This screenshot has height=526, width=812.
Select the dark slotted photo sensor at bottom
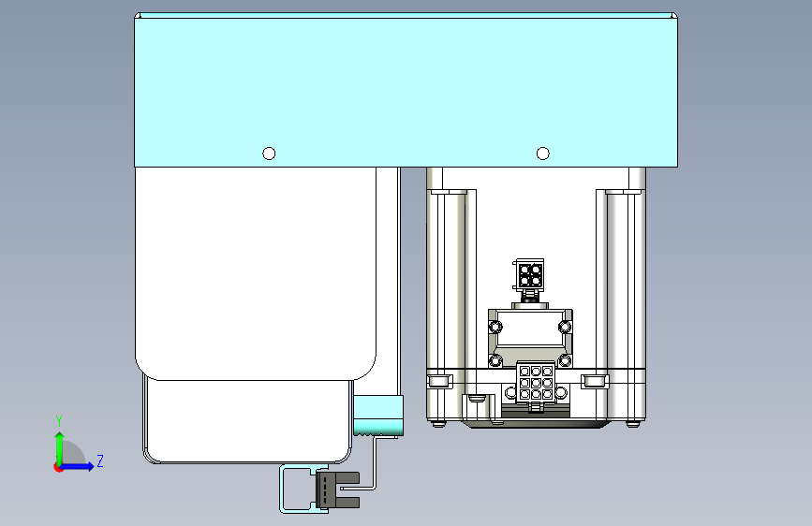337,489
